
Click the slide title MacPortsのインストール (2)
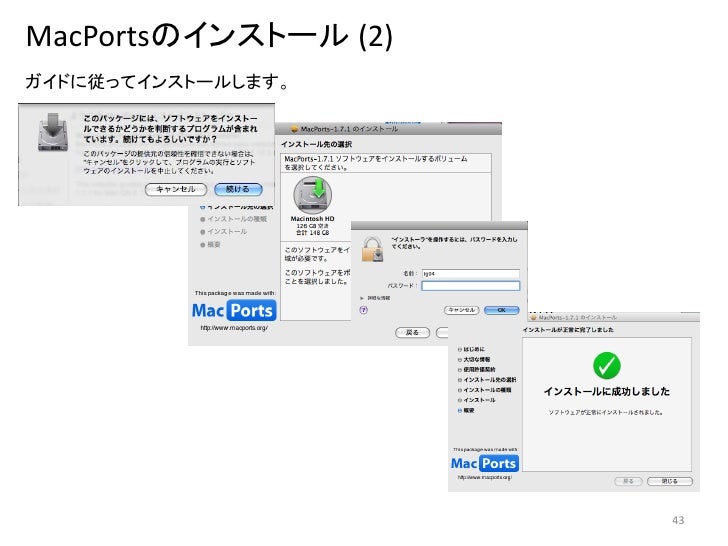point(209,35)
